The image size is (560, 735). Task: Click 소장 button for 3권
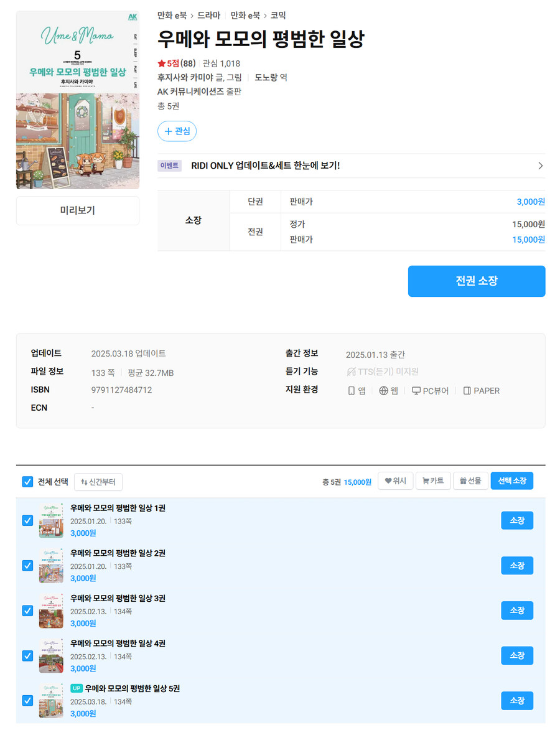(517, 611)
